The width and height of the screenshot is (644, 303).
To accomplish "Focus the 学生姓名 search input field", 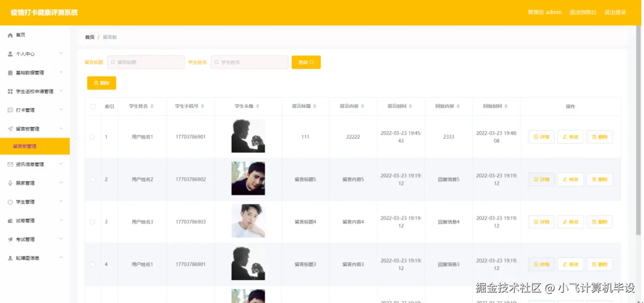I will click(x=249, y=62).
